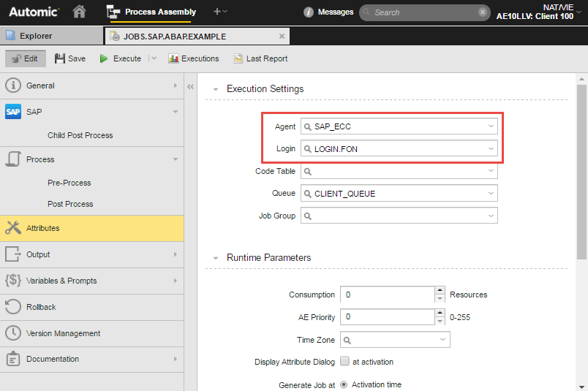Open the Code Table dropdown arrow
The height and width of the screenshot is (391, 588).
[491, 171]
